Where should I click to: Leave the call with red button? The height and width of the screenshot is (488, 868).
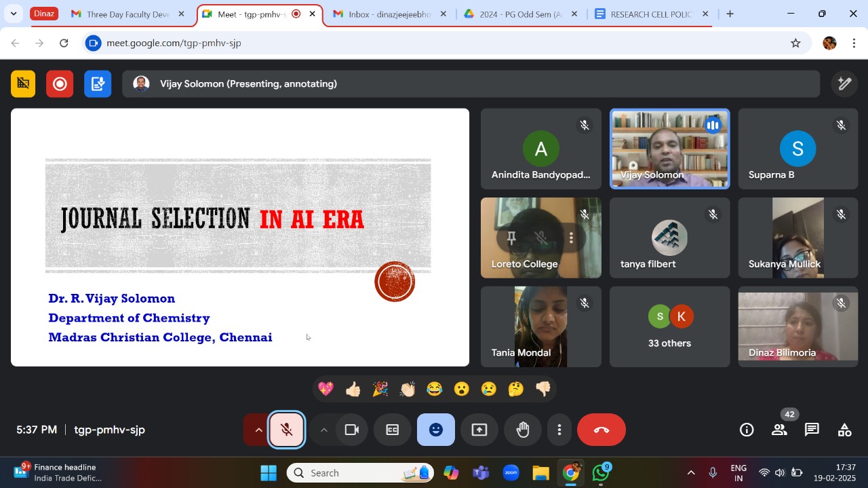coord(601,430)
